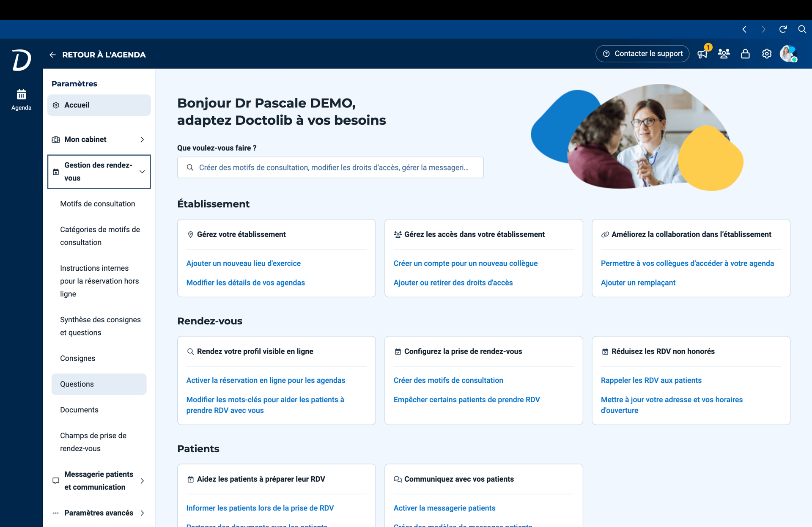Expand the Mon cabinet chevron
Screen dimensions: 812x527
click(x=142, y=140)
